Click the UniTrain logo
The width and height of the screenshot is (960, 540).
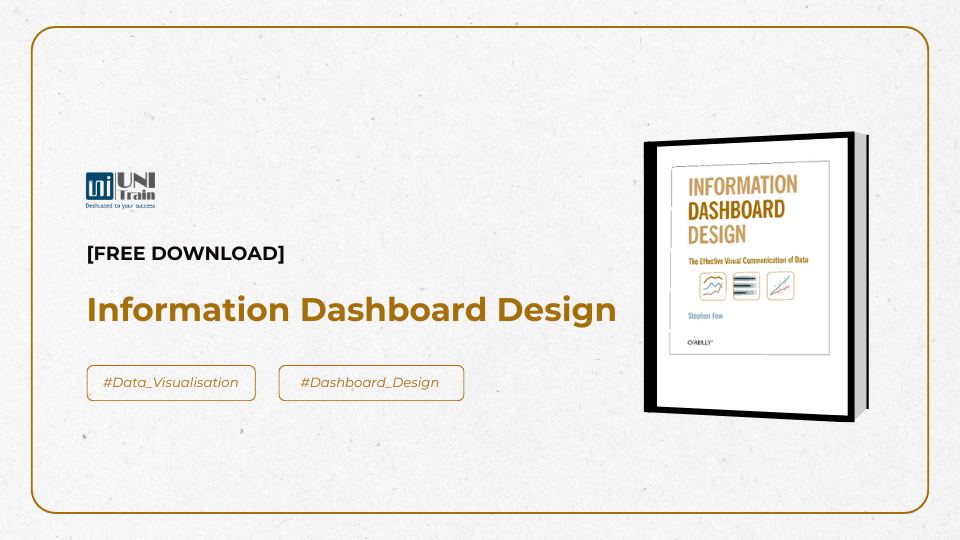pyautogui.click(x=121, y=190)
